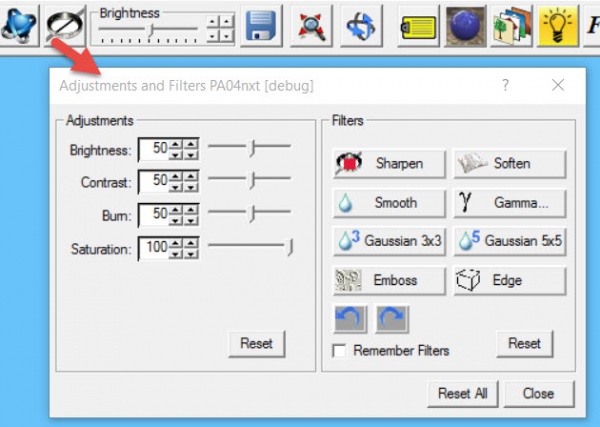
Task: Click the floppy disk save icon
Action: (x=261, y=26)
